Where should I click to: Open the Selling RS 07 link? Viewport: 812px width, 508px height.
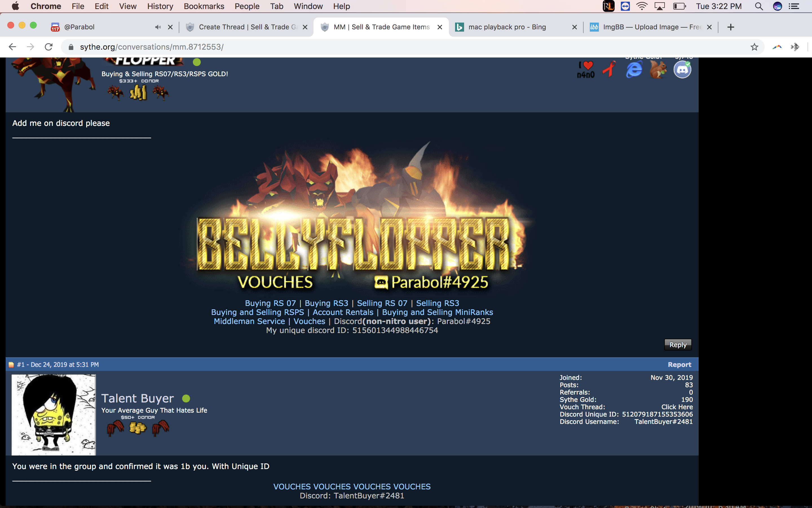coord(382,303)
